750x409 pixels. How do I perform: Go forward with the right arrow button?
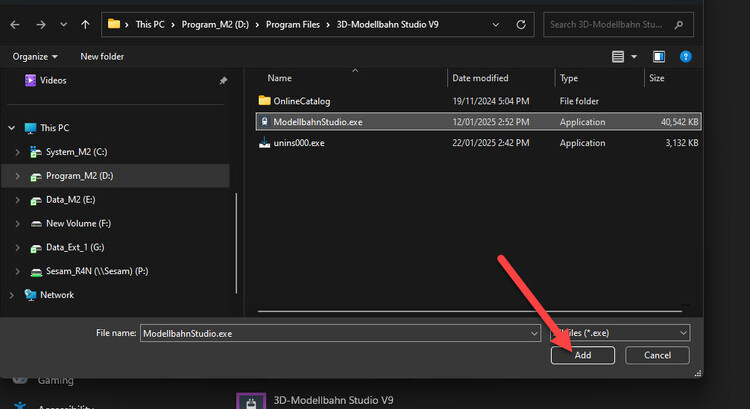41,24
